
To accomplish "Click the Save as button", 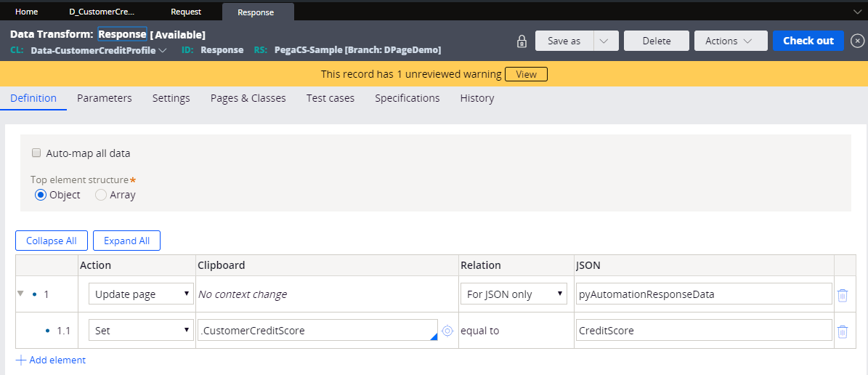I will point(564,41).
